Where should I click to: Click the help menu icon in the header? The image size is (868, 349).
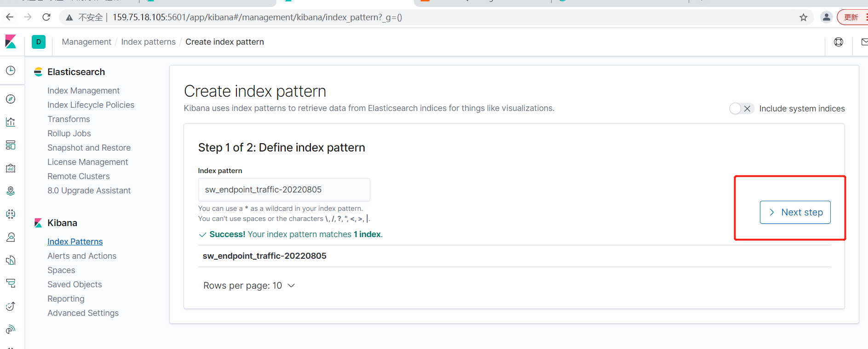[839, 42]
